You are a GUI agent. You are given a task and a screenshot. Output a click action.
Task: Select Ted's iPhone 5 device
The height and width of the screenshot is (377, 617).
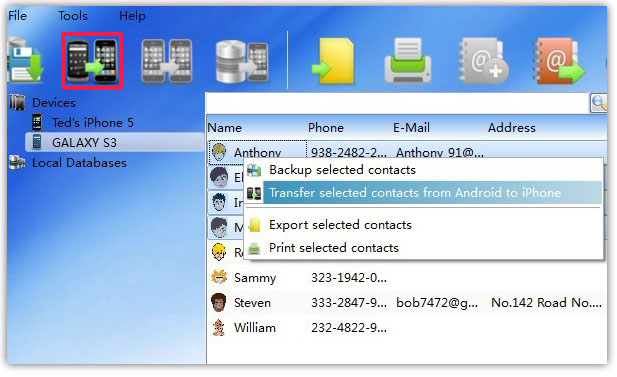coord(93,122)
